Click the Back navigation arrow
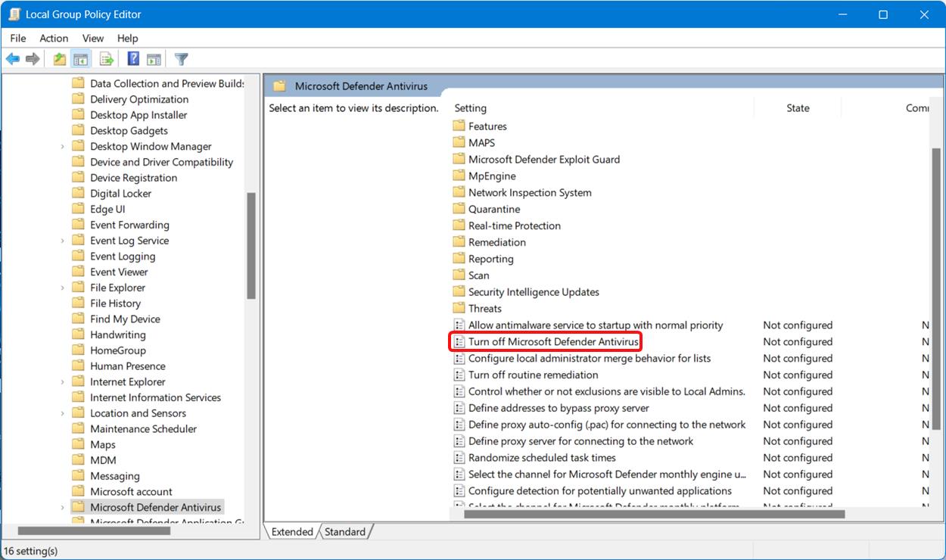 point(12,58)
